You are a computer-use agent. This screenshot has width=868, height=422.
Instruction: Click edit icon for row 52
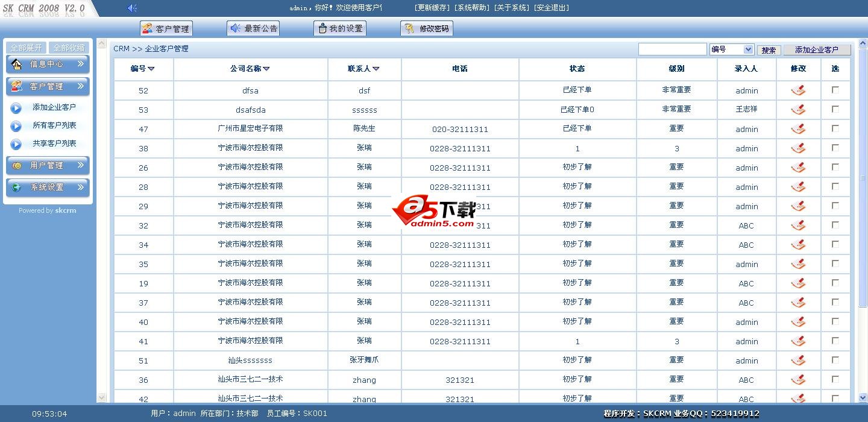[x=798, y=90]
